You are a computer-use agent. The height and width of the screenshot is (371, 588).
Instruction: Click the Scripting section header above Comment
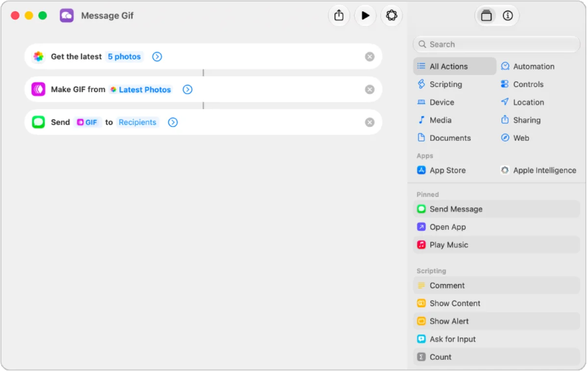pyautogui.click(x=431, y=271)
